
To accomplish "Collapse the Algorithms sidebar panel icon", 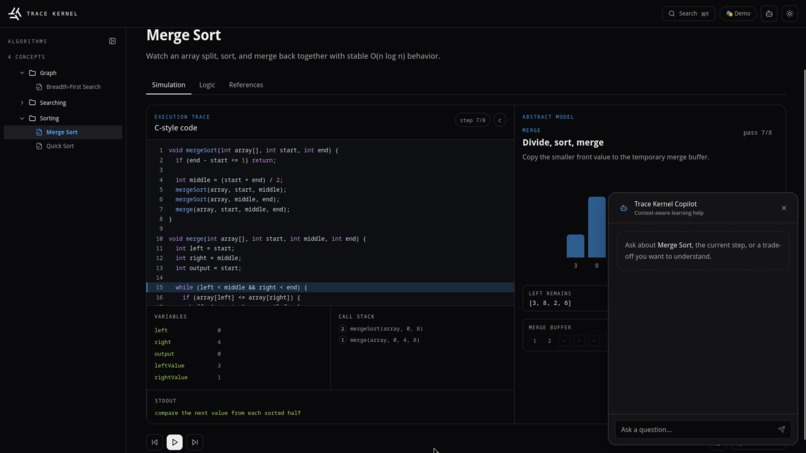I will pos(112,41).
